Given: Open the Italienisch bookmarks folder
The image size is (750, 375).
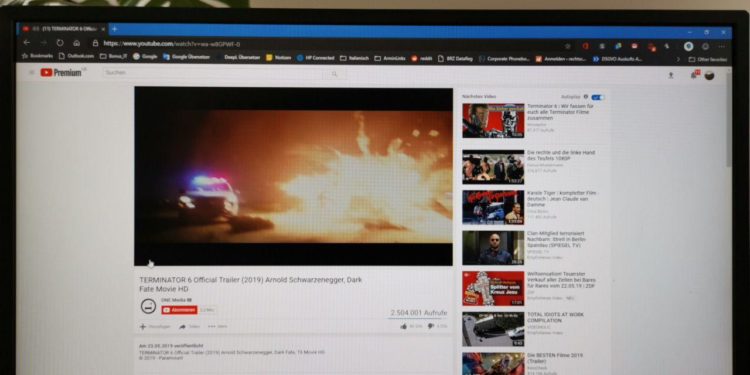Looking at the screenshot, I should click(x=354, y=58).
